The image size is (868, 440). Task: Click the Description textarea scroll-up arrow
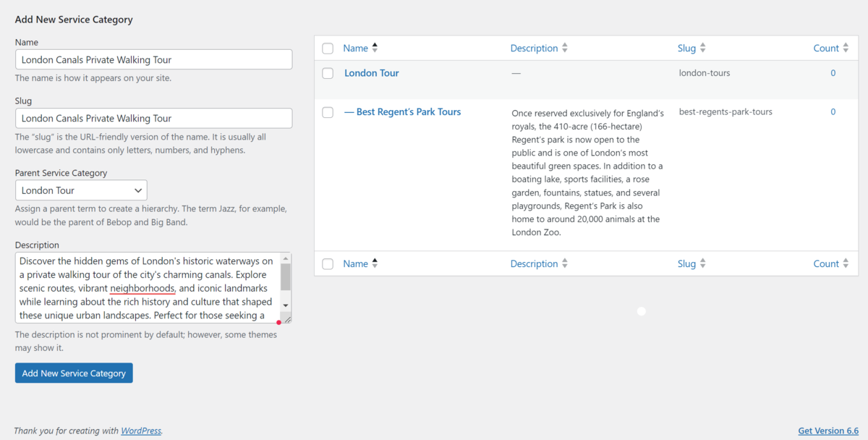285,258
